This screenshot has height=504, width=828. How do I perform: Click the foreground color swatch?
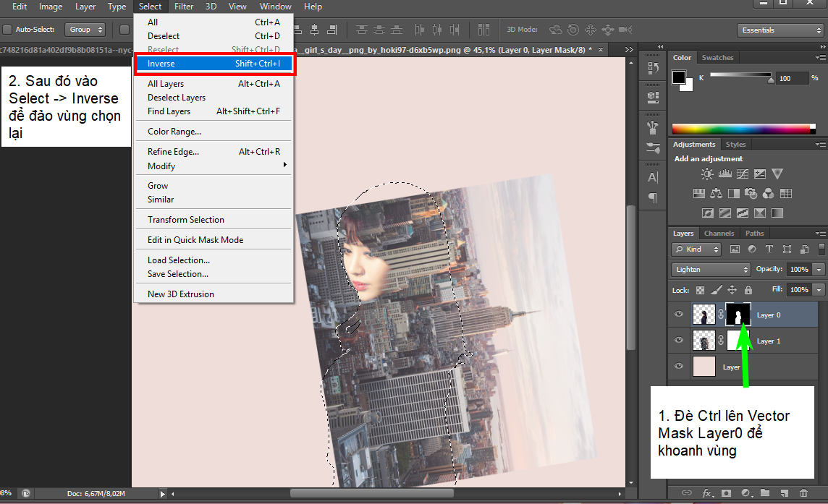coord(679,77)
